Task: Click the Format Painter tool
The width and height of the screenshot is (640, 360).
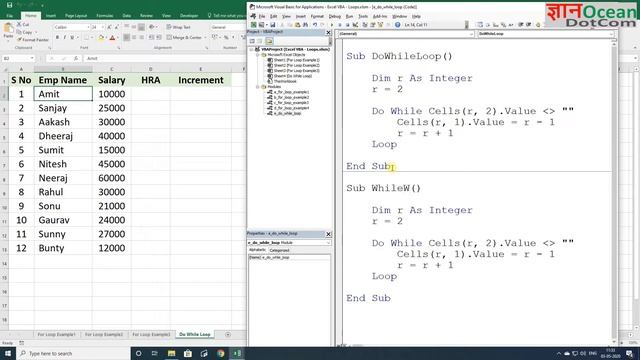Action: point(33,40)
